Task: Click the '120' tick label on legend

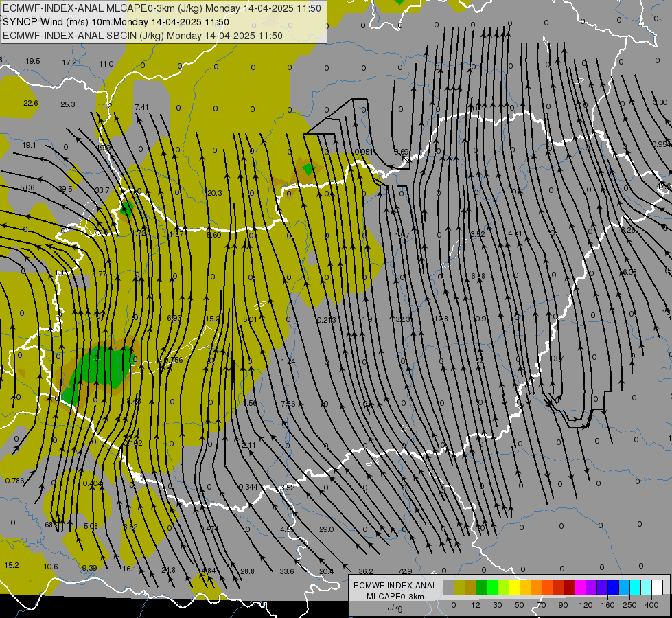Action: point(586,605)
